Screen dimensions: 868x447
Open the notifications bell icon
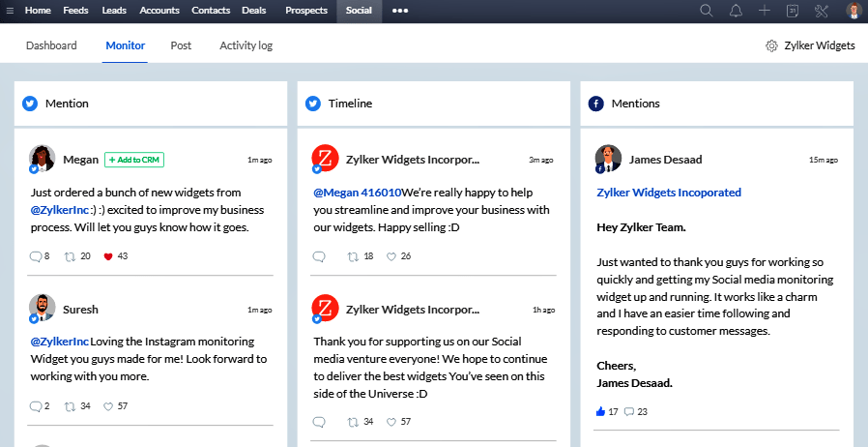pos(736,11)
